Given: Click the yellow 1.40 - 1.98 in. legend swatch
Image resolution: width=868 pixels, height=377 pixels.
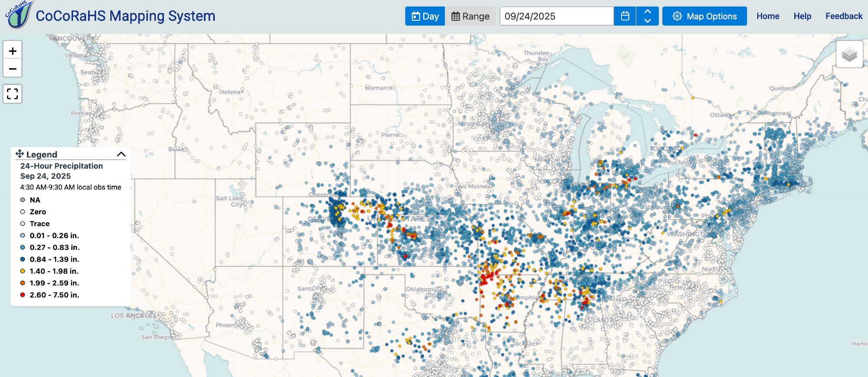Looking at the screenshot, I should 23,271.
